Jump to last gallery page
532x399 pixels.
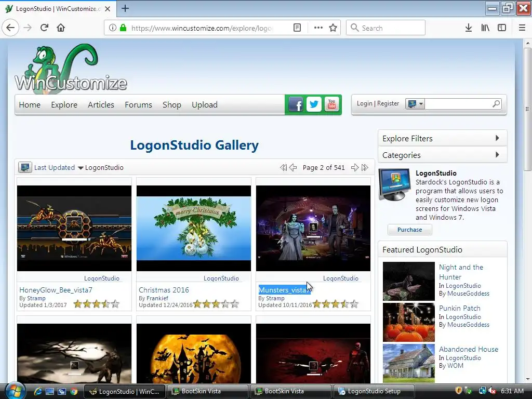tap(365, 168)
